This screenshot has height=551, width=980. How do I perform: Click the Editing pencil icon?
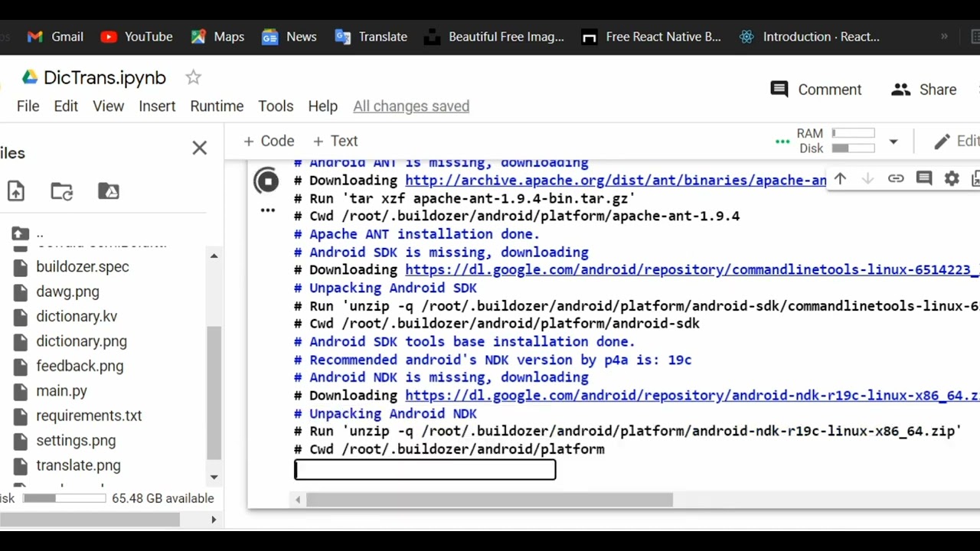click(942, 142)
